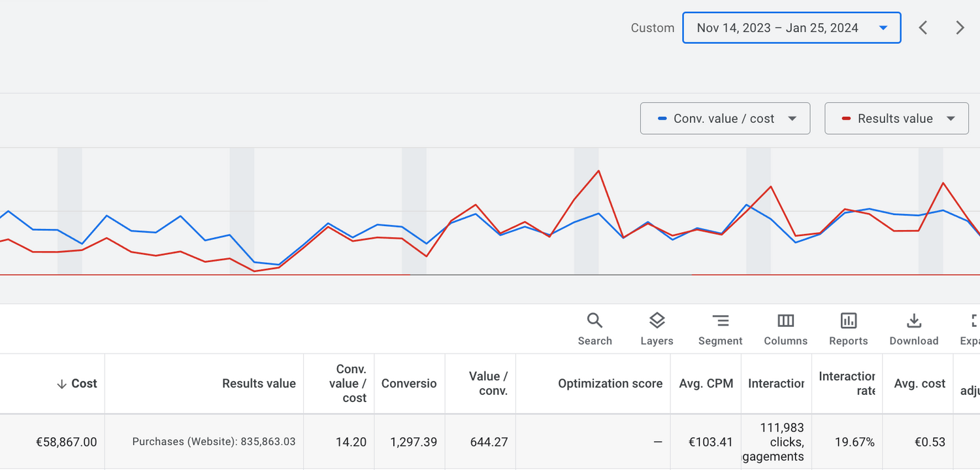The height and width of the screenshot is (470, 980).
Task: Click the red line's highest peak on chart
Action: [x=598, y=171]
